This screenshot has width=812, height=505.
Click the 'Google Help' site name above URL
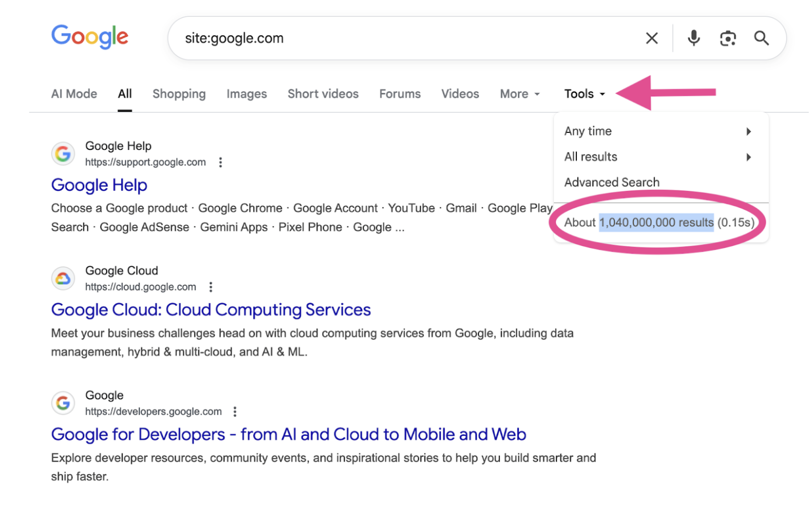tap(118, 146)
